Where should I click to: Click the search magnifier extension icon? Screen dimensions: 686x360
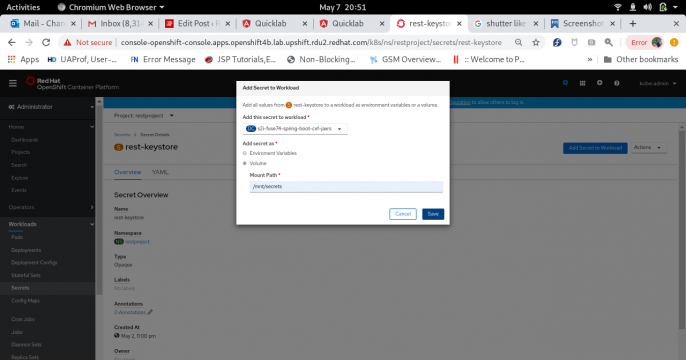(609, 42)
